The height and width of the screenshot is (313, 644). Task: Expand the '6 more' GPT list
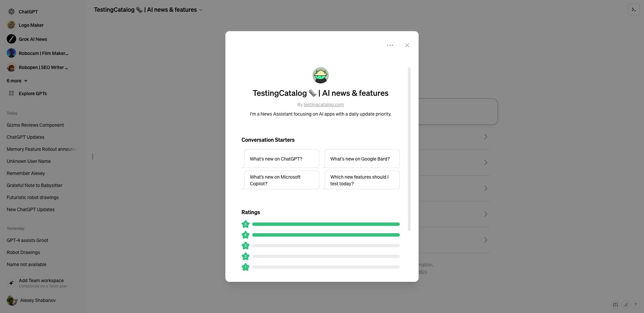[x=17, y=81]
